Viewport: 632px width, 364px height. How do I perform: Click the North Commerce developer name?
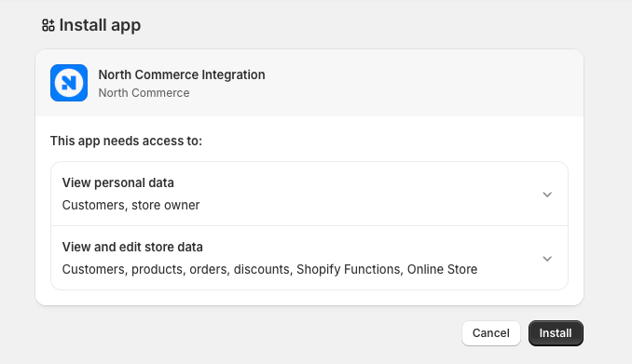[144, 92]
